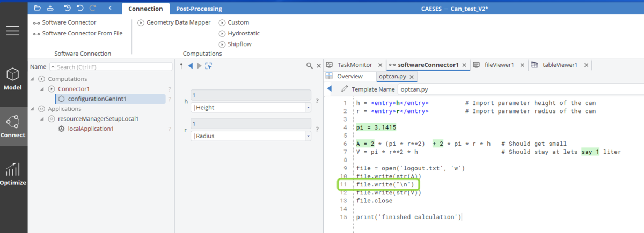Open the history clock-arrow icon
The width and height of the screenshot is (644, 233).
click(67, 8)
